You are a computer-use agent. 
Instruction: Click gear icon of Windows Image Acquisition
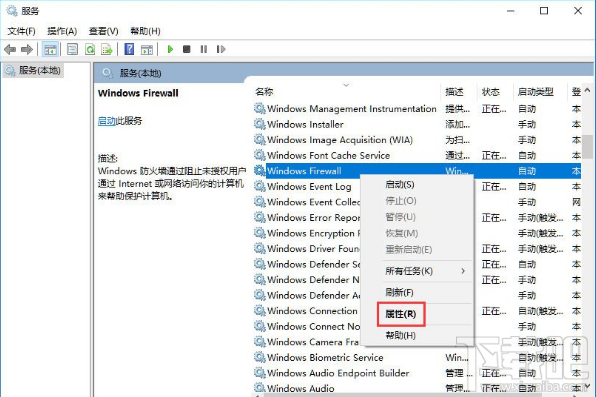[260, 140]
